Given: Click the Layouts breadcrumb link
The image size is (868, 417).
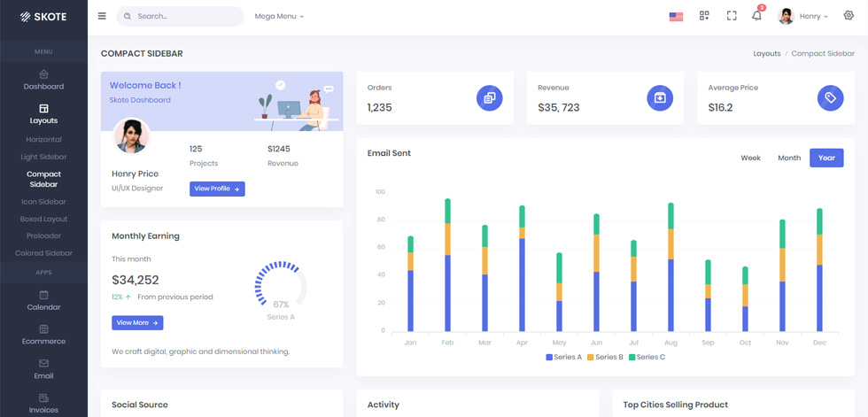Looking at the screenshot, I should pos(767,54).
